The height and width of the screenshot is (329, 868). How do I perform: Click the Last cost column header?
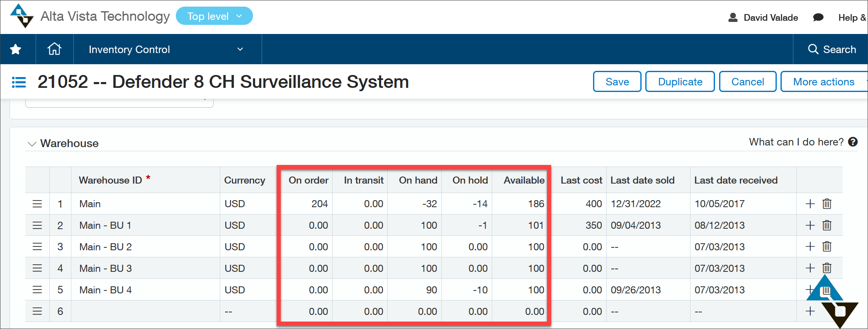click(x=581, y=180)
